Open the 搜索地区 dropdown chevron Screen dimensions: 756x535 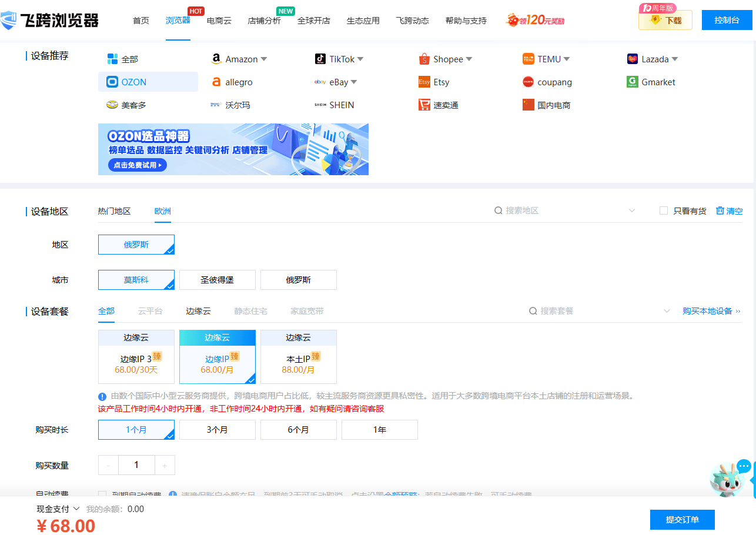pos(632,210)
